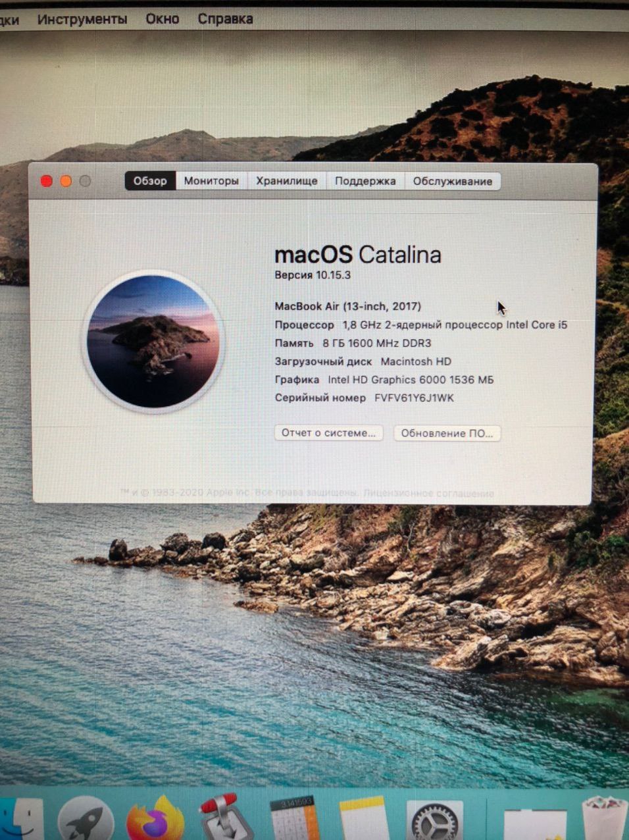Open the Хранилище tab
Viewport: 629px width, 840px height.
(287, 181)
